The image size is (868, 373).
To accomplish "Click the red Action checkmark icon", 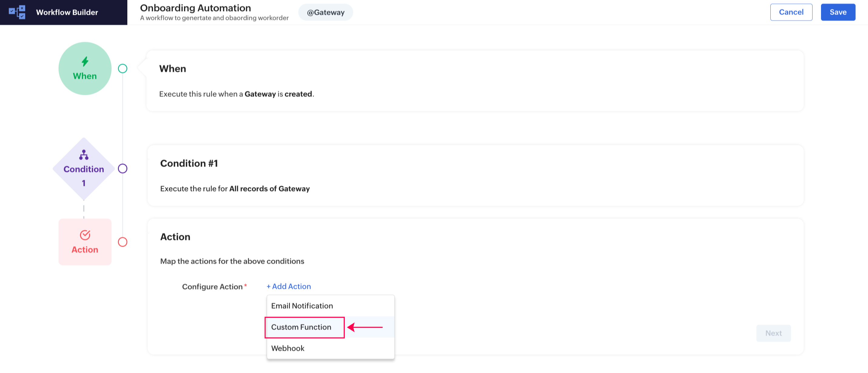I will (x=85, y=235).
